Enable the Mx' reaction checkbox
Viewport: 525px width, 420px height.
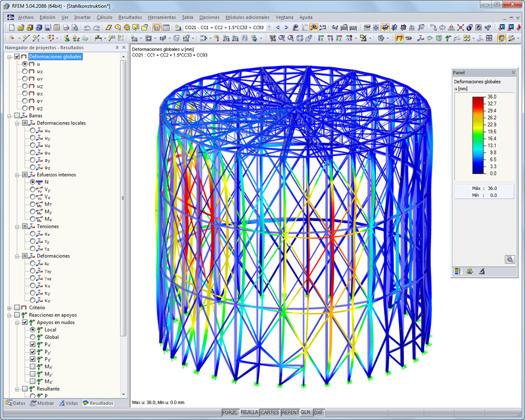coord(32,366)
